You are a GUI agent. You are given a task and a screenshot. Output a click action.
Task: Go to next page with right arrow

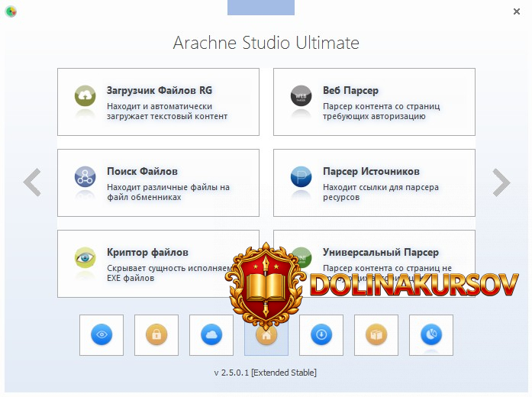501,182
